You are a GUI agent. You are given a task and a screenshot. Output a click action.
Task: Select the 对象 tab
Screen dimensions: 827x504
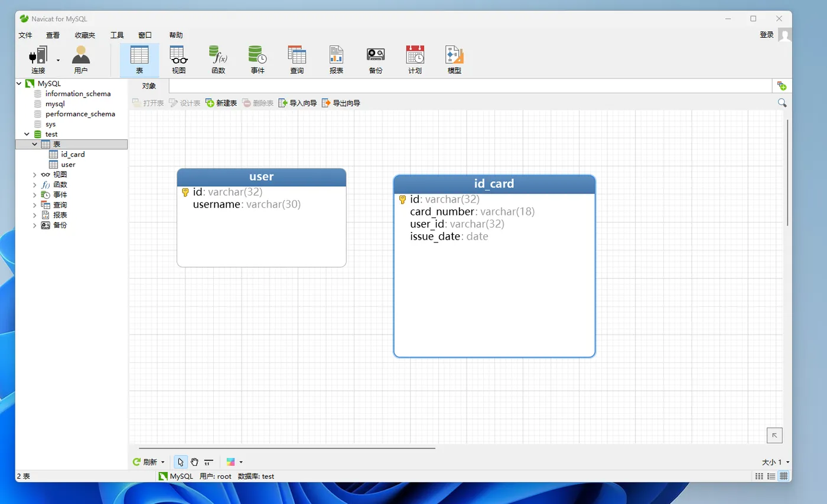click(149, 86)
